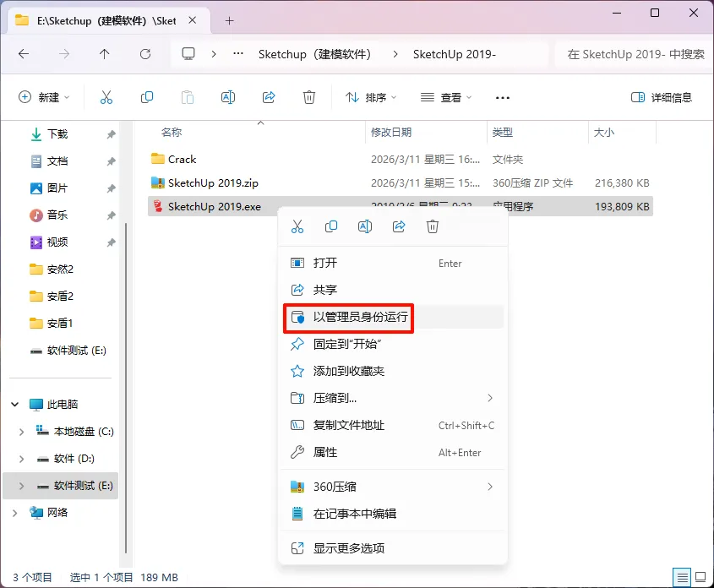Open the 安盾2 folder in the sidebar
The image size is (714, 588).
pos(60,297)
